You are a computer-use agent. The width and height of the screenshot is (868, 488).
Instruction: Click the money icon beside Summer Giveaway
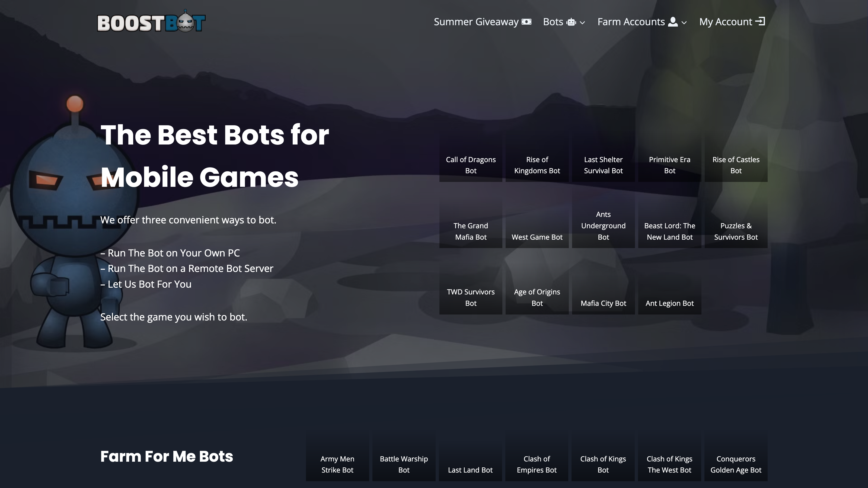(x=526, y=22)
